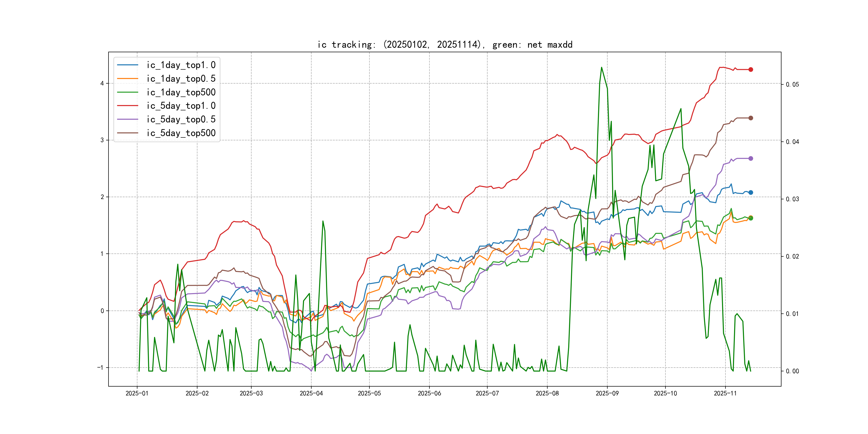Click purple line swatch in legend

[127, 119]
